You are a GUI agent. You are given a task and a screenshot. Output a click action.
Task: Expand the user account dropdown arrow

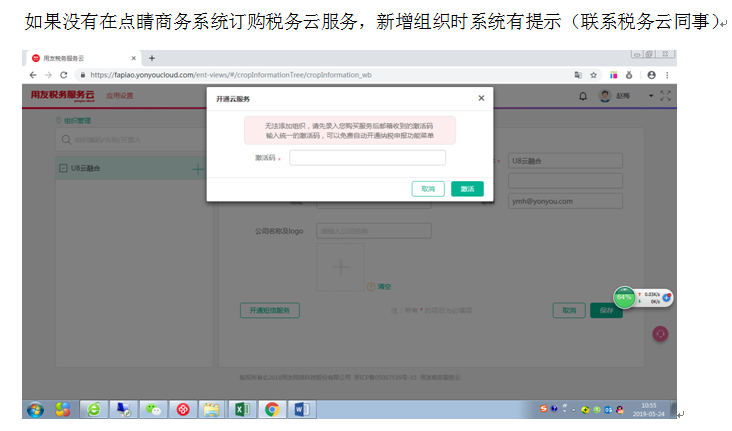(x=651, y=96)
